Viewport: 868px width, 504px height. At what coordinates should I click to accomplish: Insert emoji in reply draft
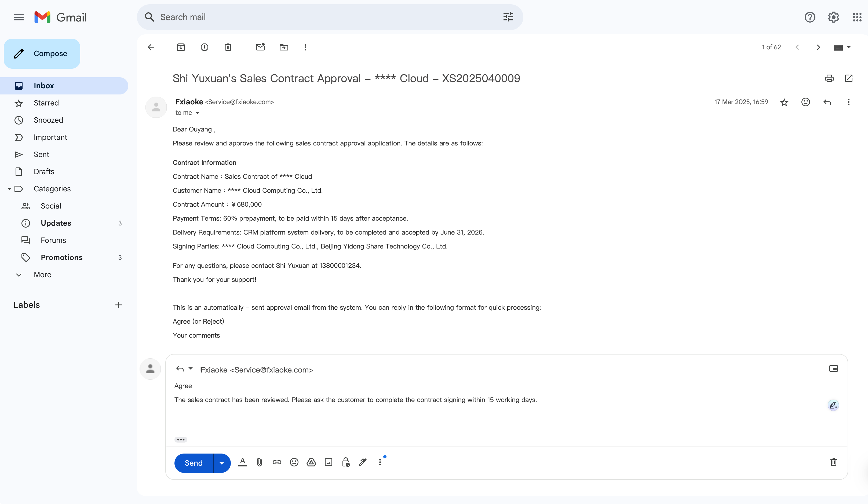click(294, 462)
